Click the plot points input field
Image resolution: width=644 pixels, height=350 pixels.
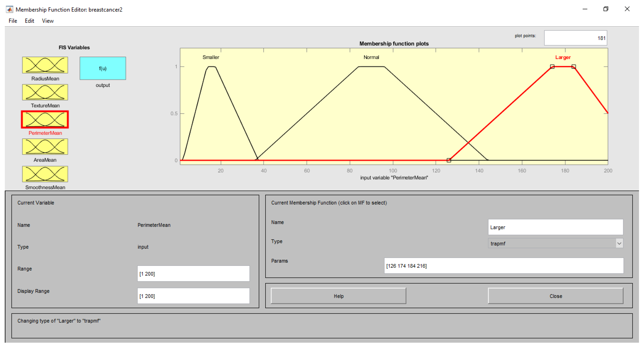(x=575, y=38)
